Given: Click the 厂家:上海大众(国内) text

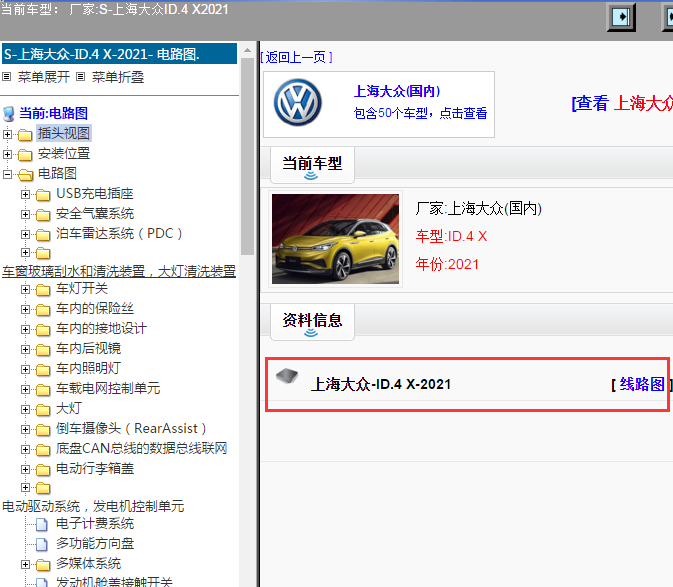Looking at the screenshot, I should 479,209.
